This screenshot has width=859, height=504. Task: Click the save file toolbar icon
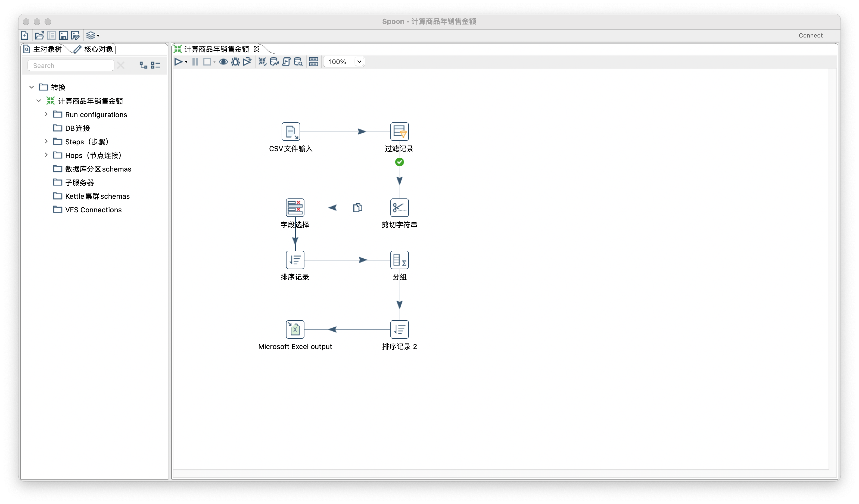point(63,35)
